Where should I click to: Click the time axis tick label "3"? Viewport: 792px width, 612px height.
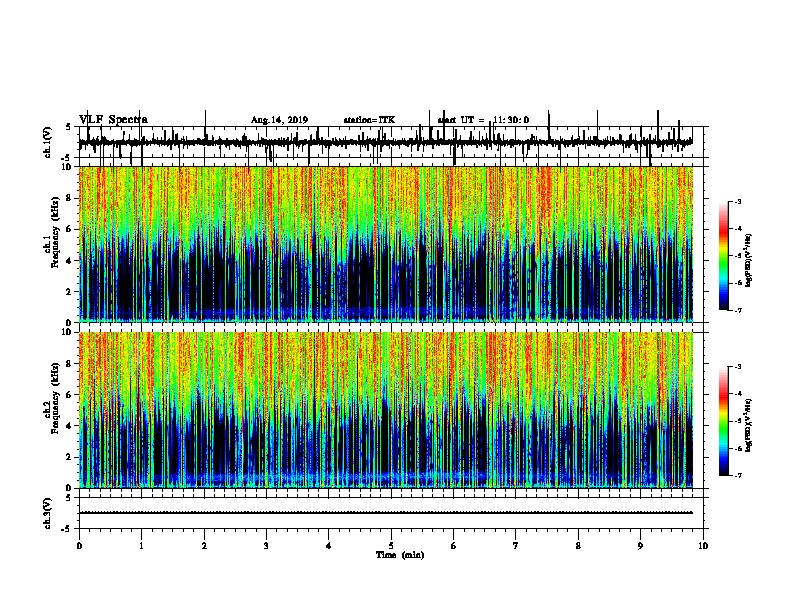click(266, 546)
